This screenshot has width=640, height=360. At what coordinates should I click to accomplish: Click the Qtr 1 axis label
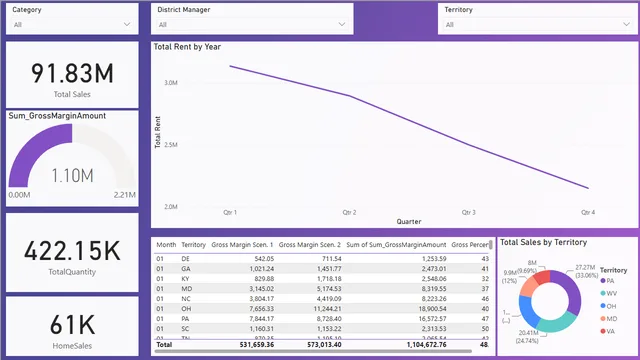(x=230, y=212)
